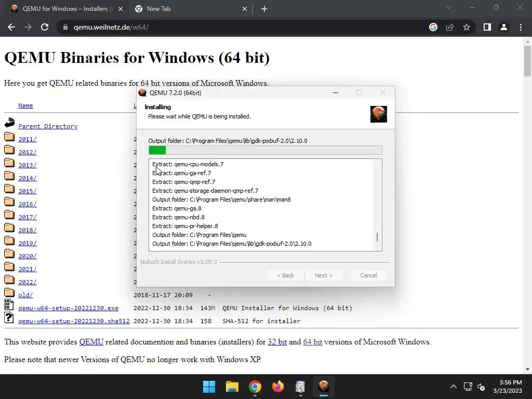Bookmark this page with the star icon
Viewport: 532px width, 399px height.
click(467, 27)
